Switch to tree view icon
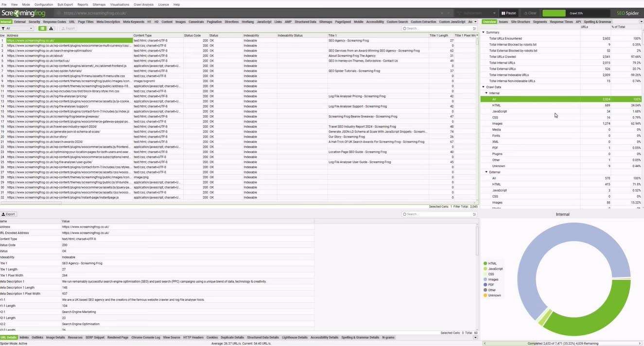The image size is (644, 346). click(51, 29)
